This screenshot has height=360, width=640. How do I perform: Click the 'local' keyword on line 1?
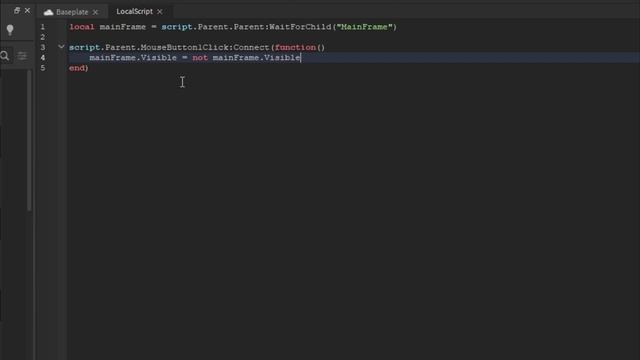click(x=82, y=27)
